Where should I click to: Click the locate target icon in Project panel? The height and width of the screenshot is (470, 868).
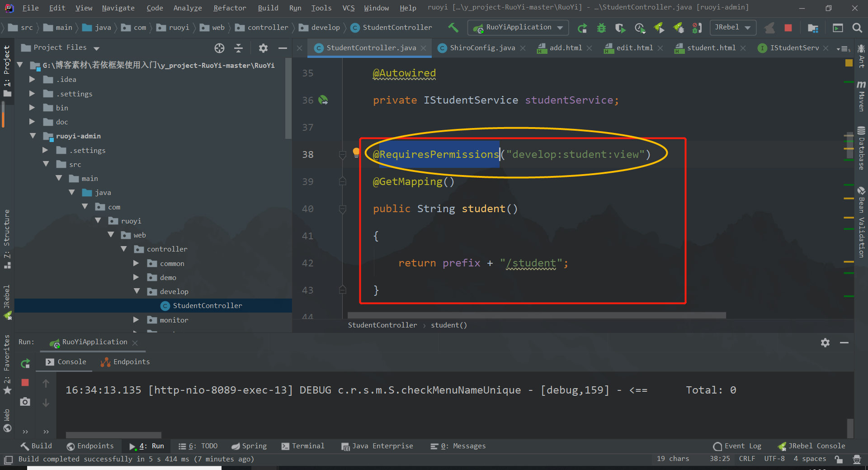[x=219, y=48]
